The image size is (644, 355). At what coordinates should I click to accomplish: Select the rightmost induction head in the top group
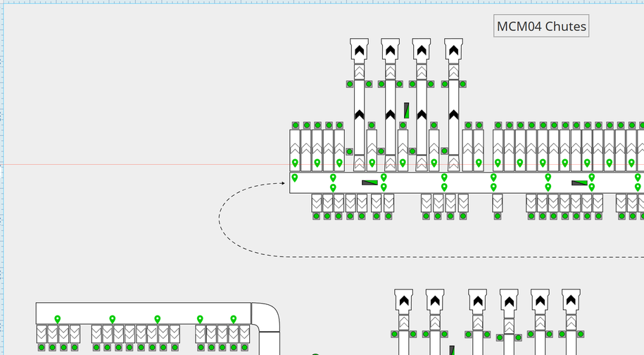tap(453, 49)
